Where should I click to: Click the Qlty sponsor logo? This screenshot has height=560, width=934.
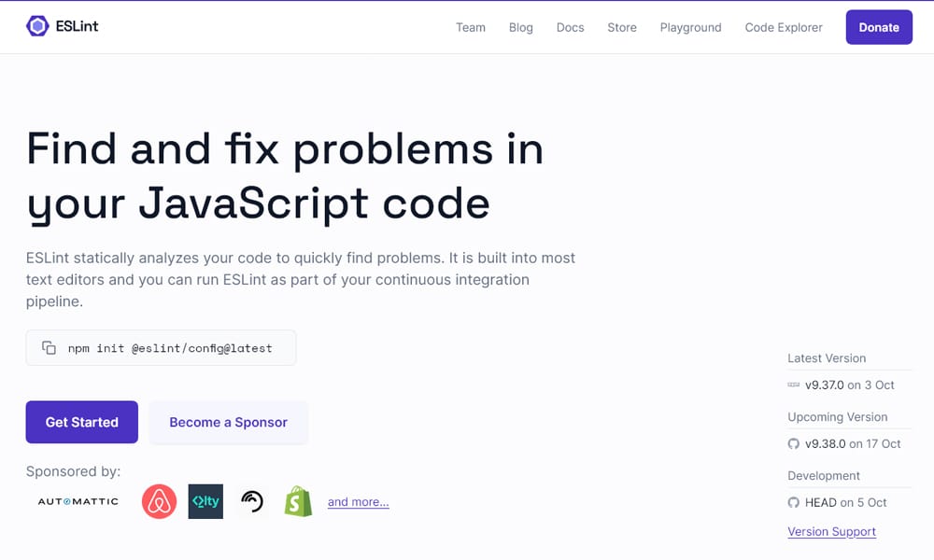pos(205,501)
